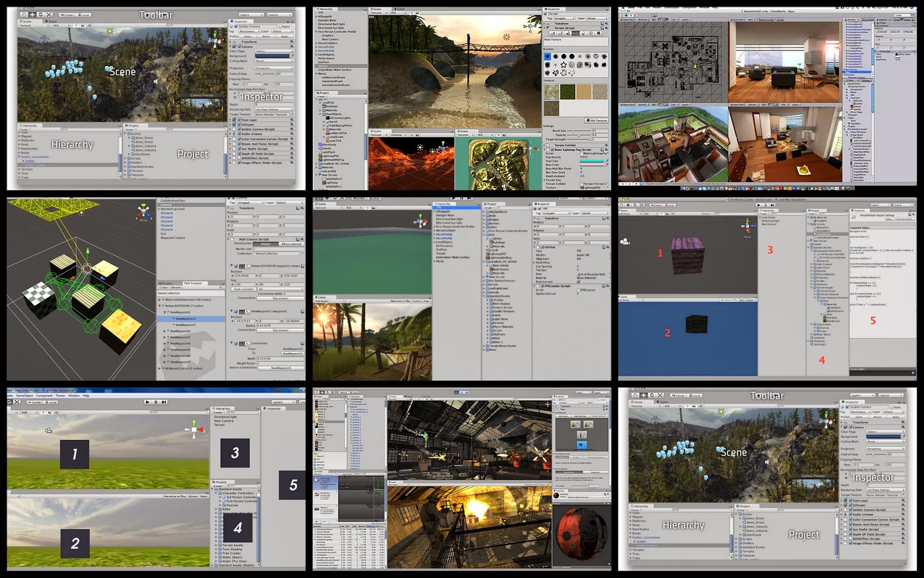Screen dimensions: 924x578
Task: Click Disconnect under NetworkOFDOOM Connections
Action: (281, 298)
